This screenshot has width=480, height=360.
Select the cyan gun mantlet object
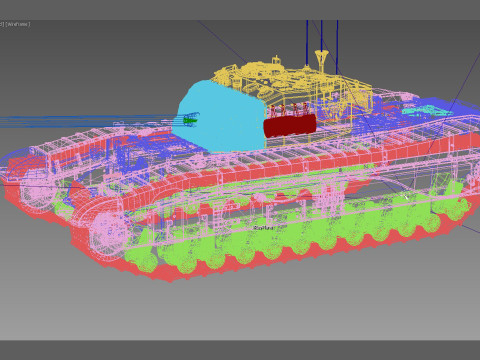tap(220, 117)
